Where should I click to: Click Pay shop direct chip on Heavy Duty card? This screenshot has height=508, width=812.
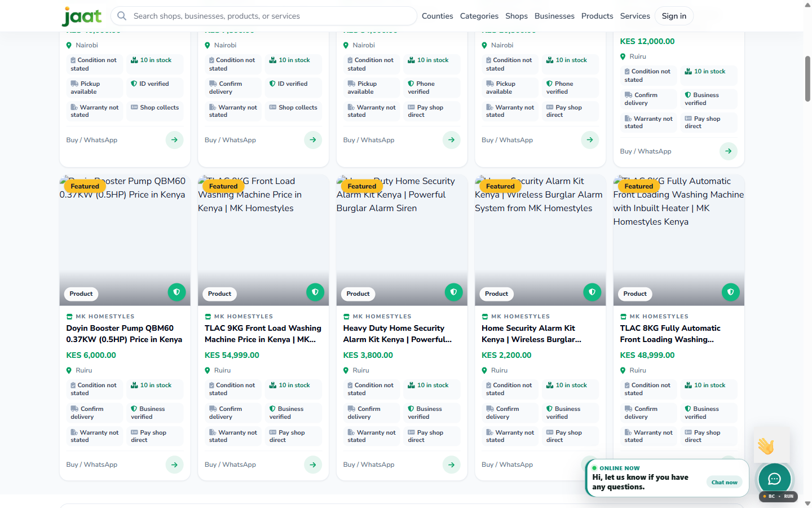point(432,436)
